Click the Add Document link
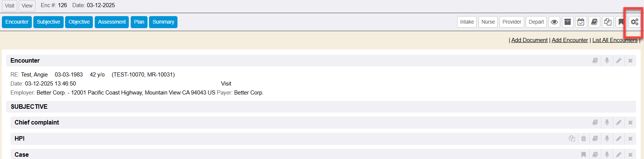This screenshot has width=644, height=159. pos(529,40)
